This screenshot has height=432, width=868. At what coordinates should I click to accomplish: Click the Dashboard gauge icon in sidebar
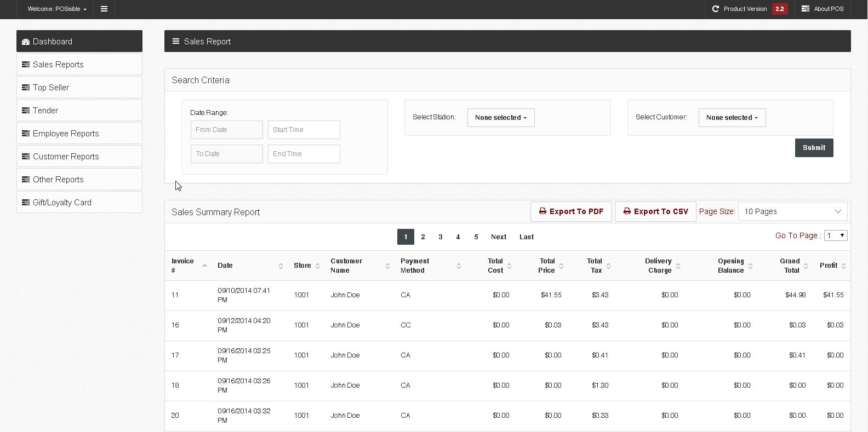26,42
